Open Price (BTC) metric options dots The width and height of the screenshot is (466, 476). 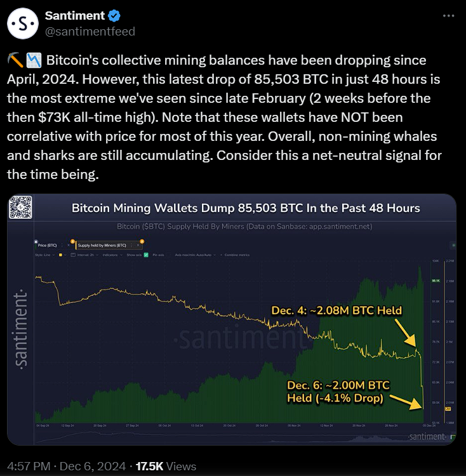63,245
